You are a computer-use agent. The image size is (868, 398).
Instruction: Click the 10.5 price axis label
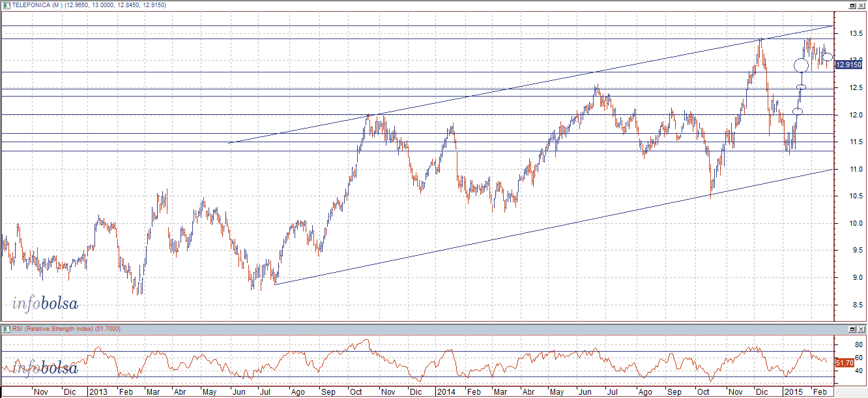[x=856, y=196]
